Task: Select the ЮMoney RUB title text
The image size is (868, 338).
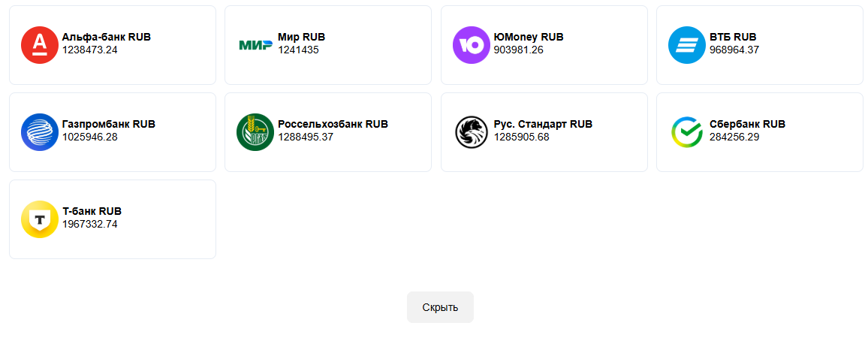Action: point(529,37)
